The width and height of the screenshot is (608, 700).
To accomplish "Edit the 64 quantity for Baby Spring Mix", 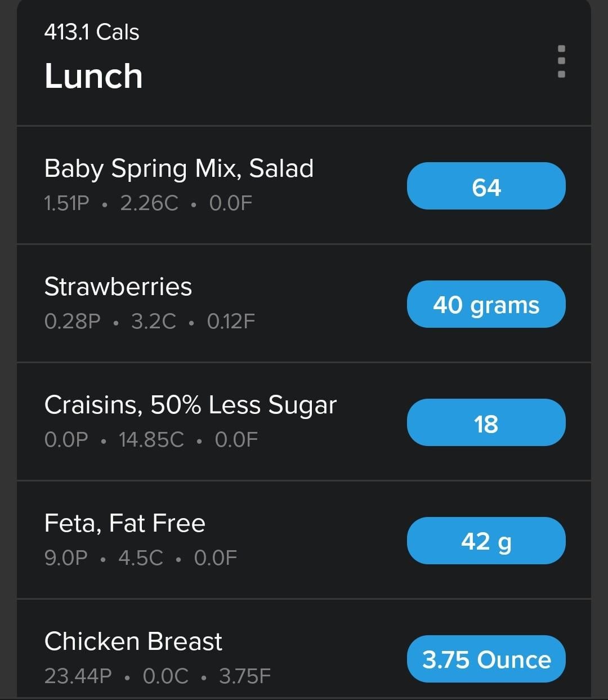I will [486, 186].
